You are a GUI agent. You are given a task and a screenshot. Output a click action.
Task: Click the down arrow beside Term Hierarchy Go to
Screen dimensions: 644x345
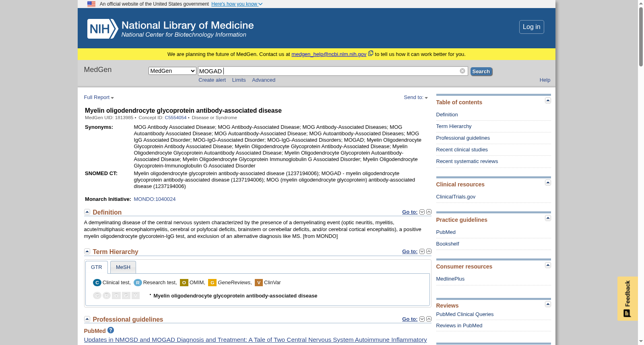(x=422, y=252)
